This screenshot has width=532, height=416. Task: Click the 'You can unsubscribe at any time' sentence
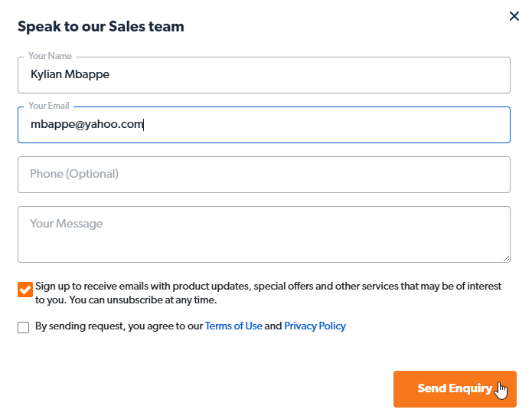(x=143, y=300)
